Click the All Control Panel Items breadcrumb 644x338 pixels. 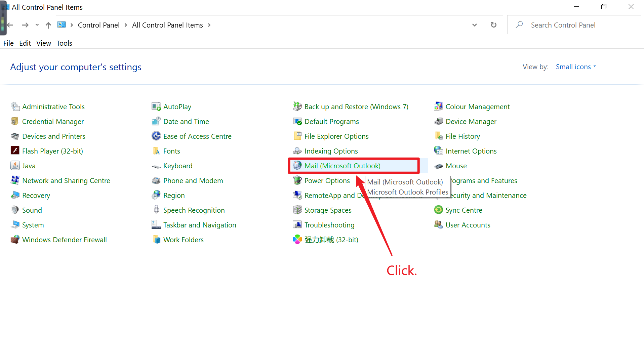click(167, 25)
